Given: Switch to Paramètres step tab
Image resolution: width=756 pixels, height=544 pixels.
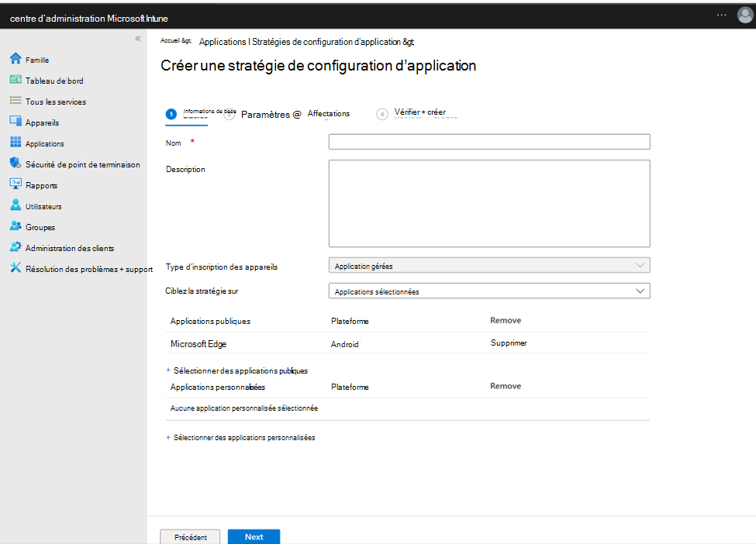Looking at the screenshot, I should pos(265,114).
